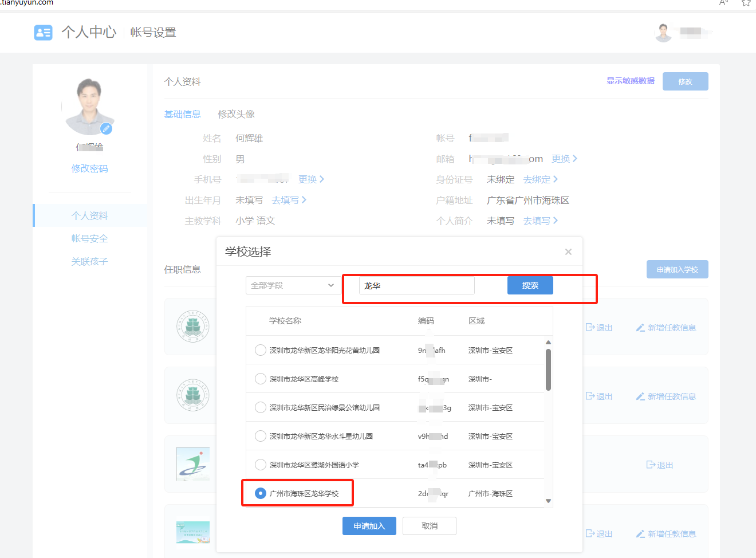Open 个人资料 in the sidebar menu
Screen dimensions: 756x558
click(x=90, y=215)
